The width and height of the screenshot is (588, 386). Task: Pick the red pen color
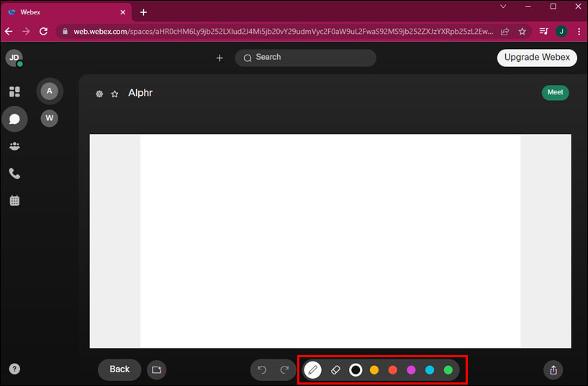(x=393, y=370)
